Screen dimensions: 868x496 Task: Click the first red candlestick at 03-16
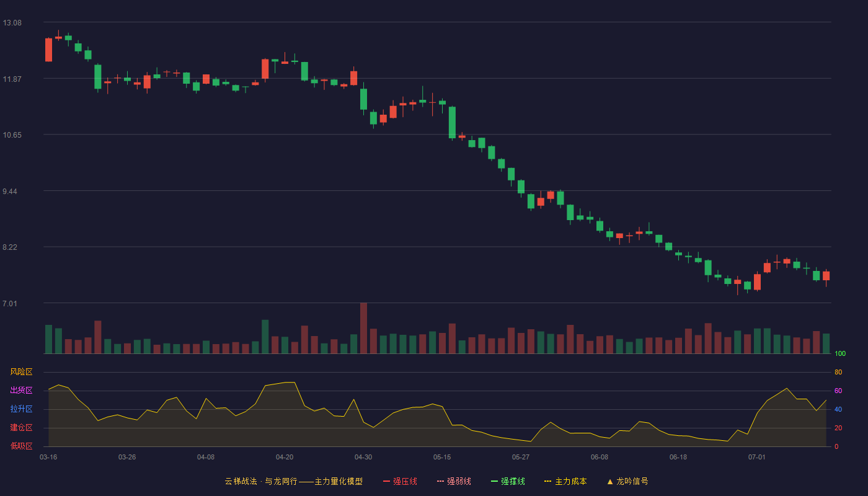click(x=48, y=50)
